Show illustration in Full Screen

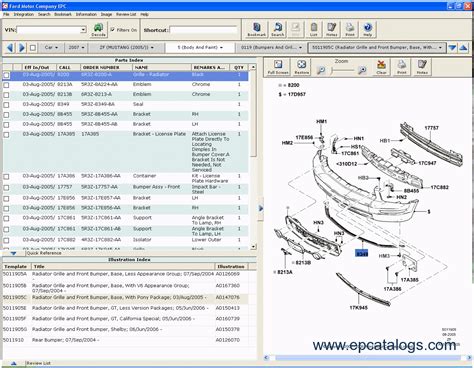tap(278, 67)
